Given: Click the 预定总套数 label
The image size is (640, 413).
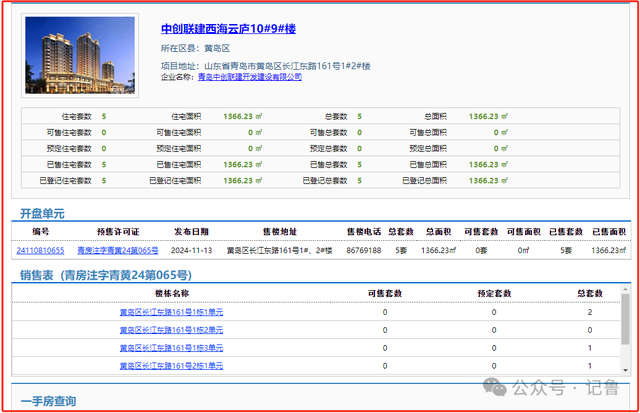Looking at the screenshot, I should (329, 149).
